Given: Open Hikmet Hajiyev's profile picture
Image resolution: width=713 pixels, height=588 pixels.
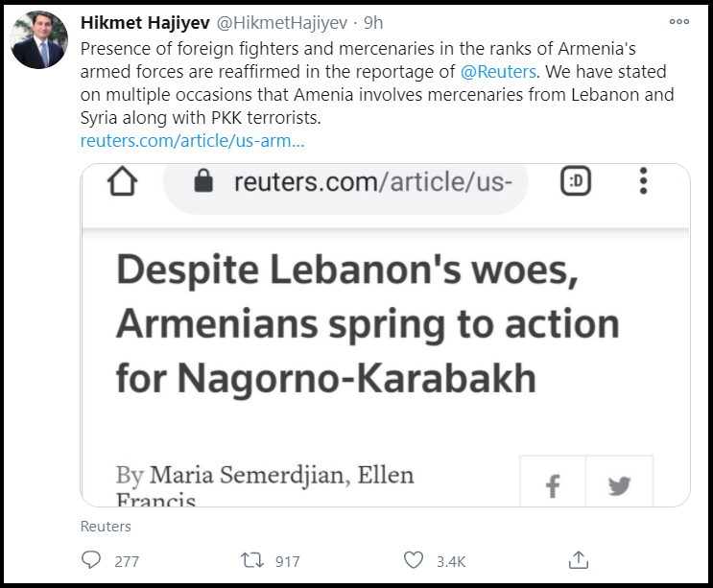Looking at the screenshot, I should click(38, 40).
